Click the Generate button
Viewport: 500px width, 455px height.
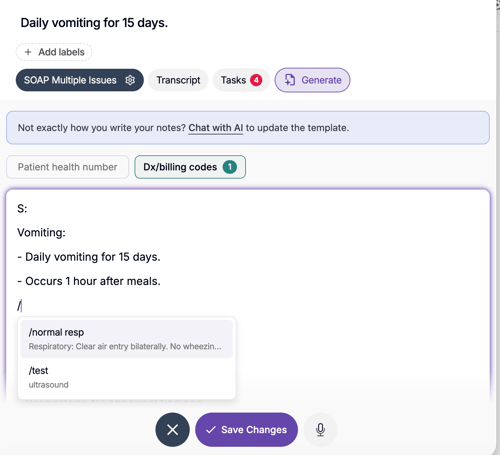312,80
